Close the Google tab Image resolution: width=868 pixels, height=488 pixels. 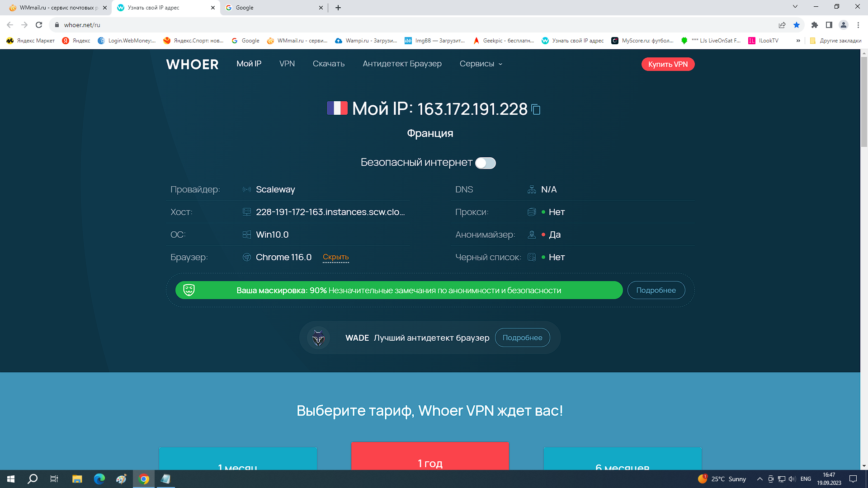point(321,8)
